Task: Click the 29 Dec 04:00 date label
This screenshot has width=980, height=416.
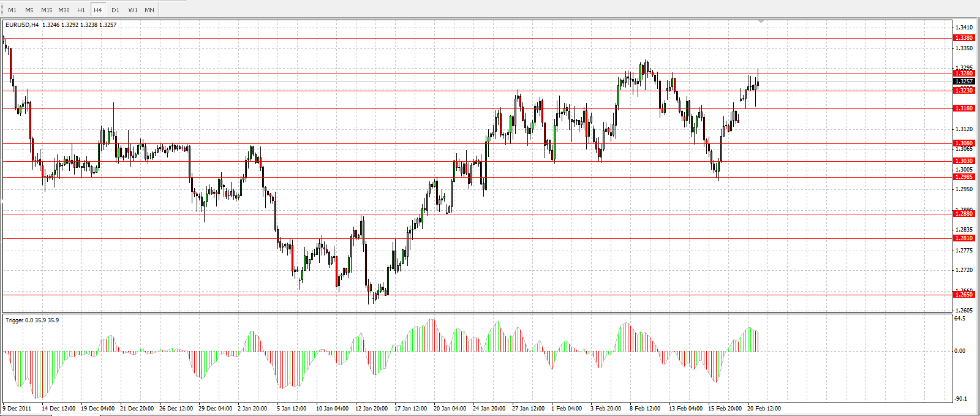Action: click(216, 408)
